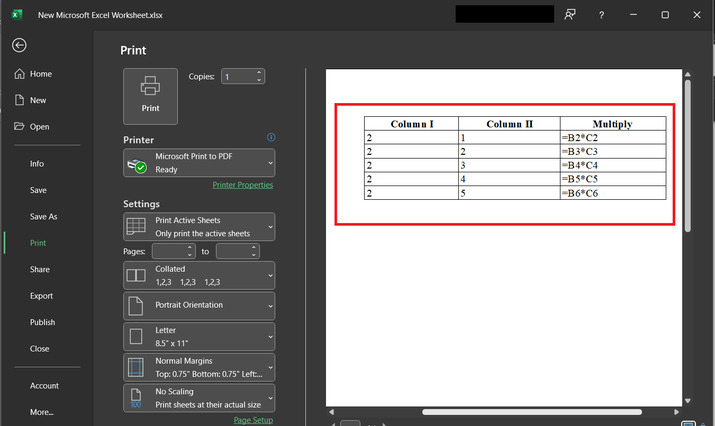Open More... options in sidebar
Viewport: 715px width, 426px height.
[41, 412]
